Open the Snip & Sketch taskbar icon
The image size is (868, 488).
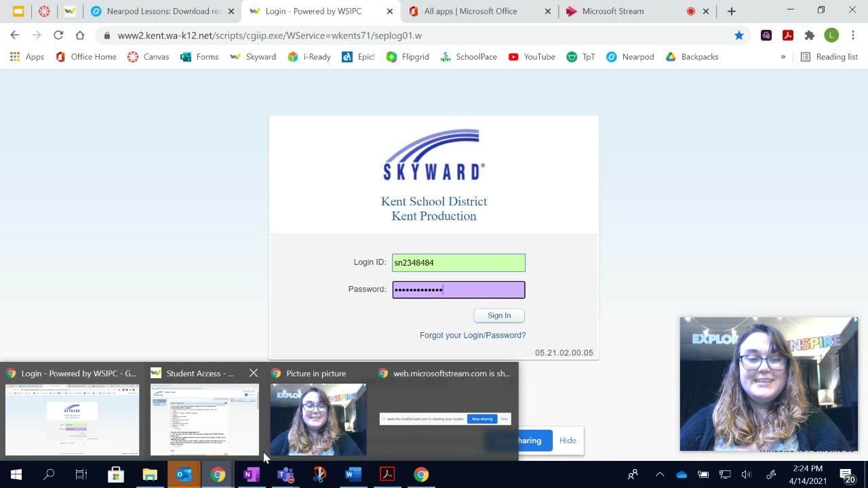click(319, 474)
